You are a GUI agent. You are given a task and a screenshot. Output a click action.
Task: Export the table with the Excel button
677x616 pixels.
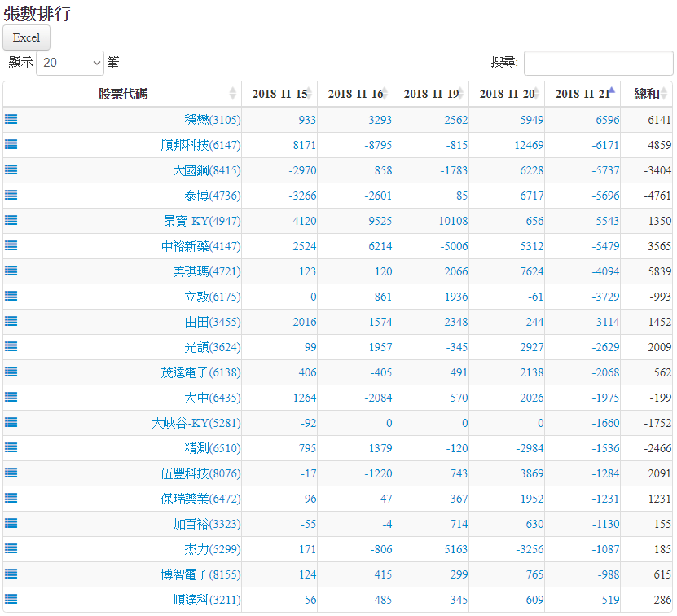click(27, 37)
